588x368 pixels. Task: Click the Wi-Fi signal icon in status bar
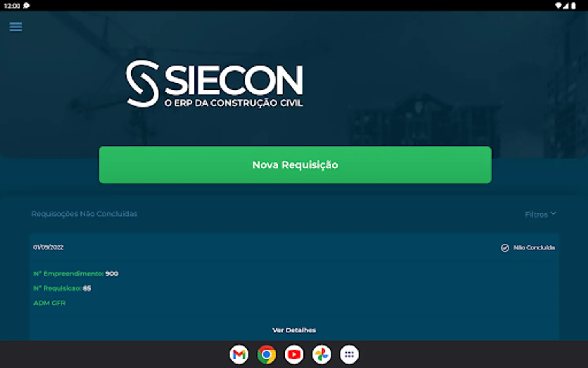pyautogui.click(x=558, y=6)
